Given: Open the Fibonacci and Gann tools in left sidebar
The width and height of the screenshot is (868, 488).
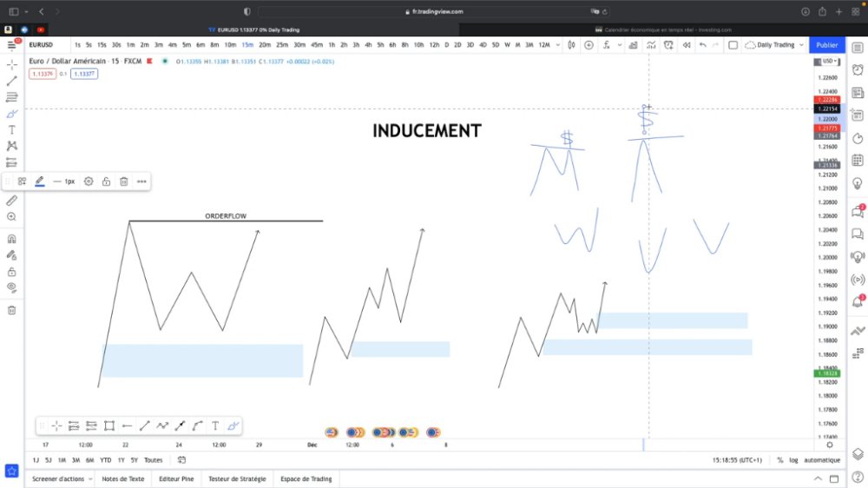Looking at the screenshot, I should (11, 97).
